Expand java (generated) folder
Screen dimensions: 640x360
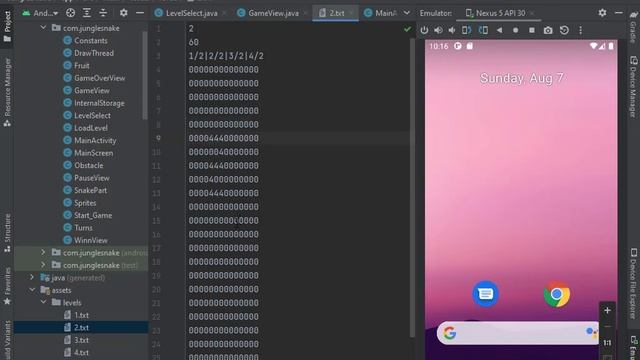32,278
